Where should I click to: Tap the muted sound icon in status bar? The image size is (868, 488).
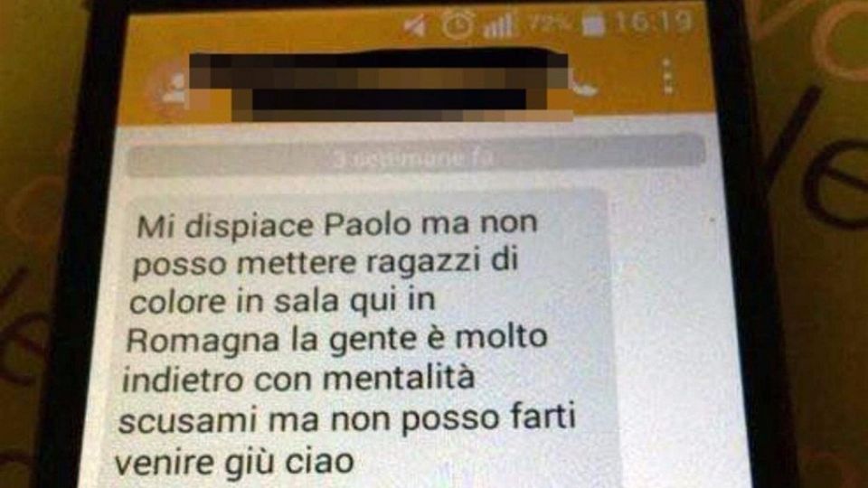coord(415,24)
